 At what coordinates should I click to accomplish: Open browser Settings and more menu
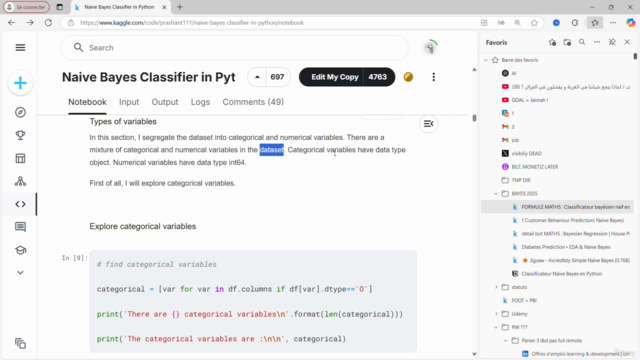tap(613, 23)
